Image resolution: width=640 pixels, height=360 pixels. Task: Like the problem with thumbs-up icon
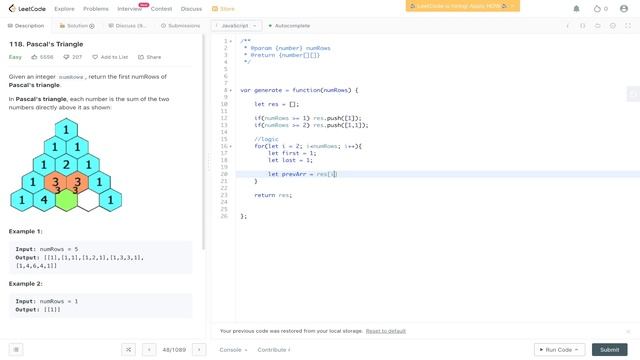34,57
